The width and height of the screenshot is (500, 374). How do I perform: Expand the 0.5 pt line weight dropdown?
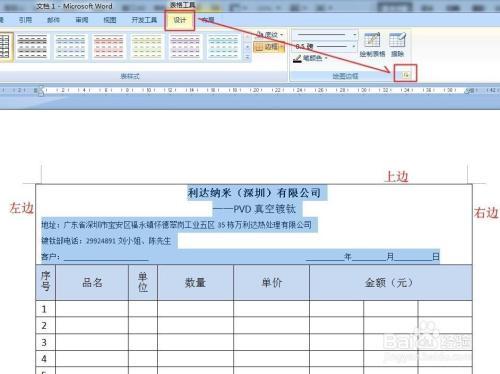tap(354, 47)
